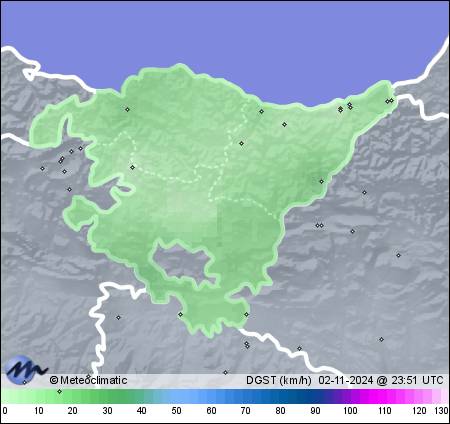Screen dimensions: 450x424
Task: Pick the blue color at scale value 60
Action: 211,397
